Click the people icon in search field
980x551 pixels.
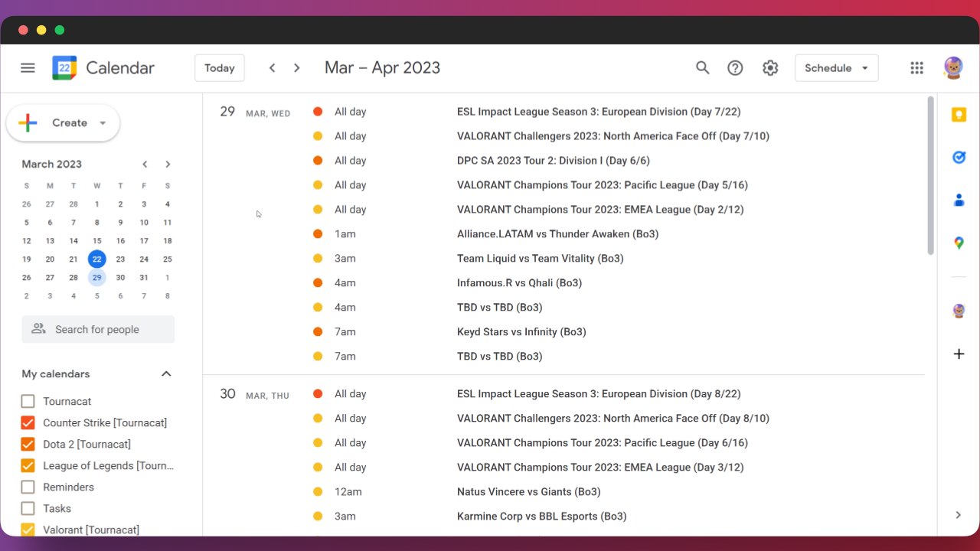38,329
